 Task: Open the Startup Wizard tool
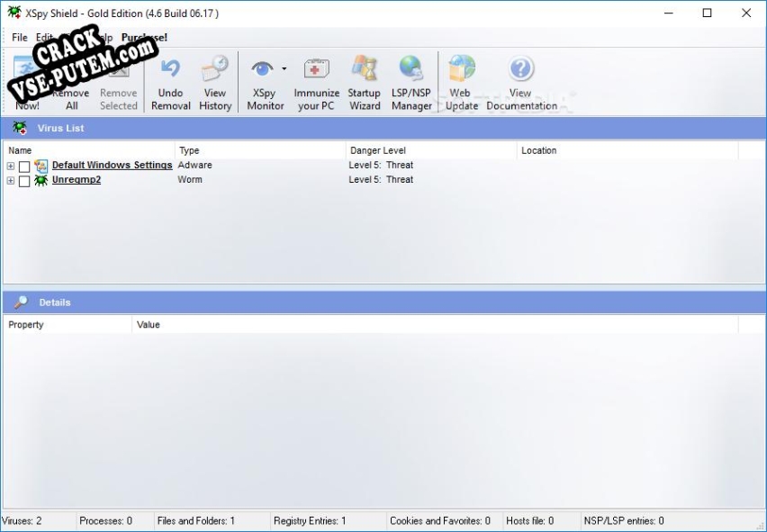pyautogui.click(x=365, y=83)
